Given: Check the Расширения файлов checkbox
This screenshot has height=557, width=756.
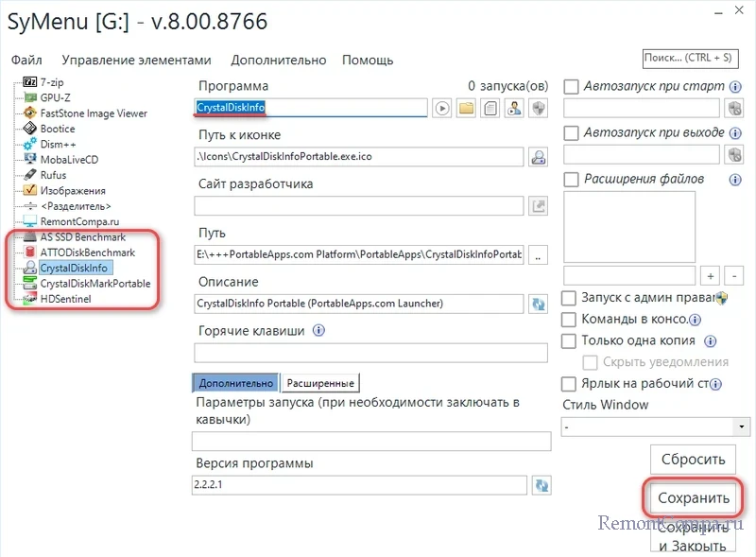Looking at the screenshot, I should pos(571,179).
